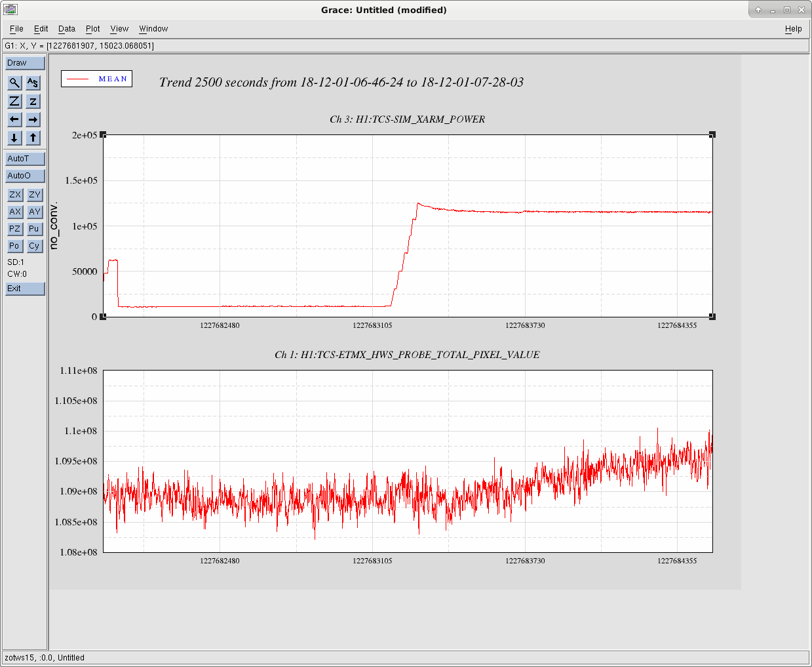Click the Exit button
Image resolution: width=812 pixels, height=667 pixels.
coord(25,289)
